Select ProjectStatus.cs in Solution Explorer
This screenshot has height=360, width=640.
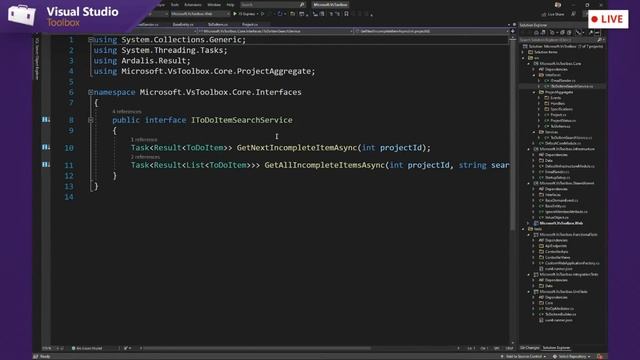[563, 121]
